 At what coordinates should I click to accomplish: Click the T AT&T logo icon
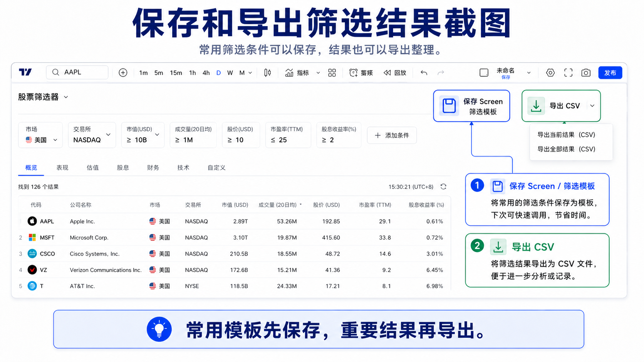(x=32, y=286)
